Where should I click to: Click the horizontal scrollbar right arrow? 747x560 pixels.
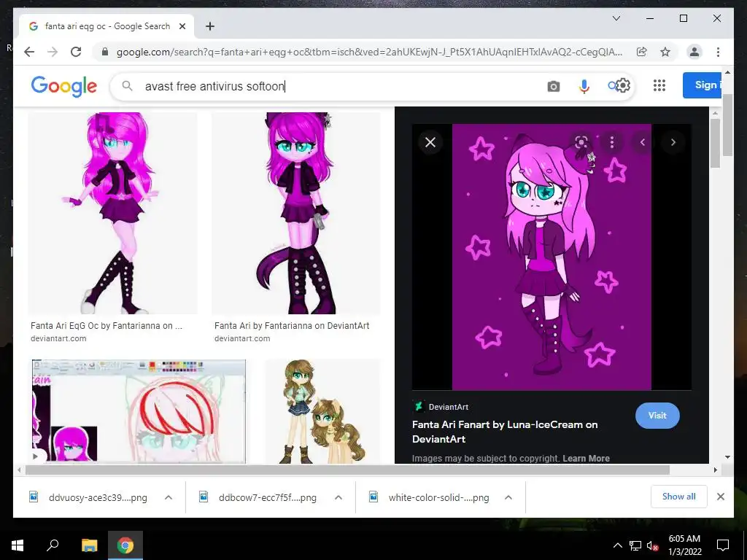point(715,470)
